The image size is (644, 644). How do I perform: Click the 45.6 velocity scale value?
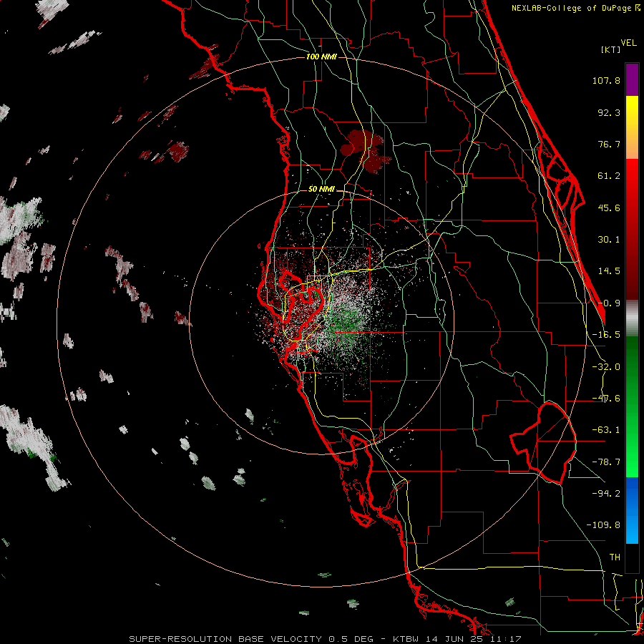pyautogui.click(x=609, y=208)
